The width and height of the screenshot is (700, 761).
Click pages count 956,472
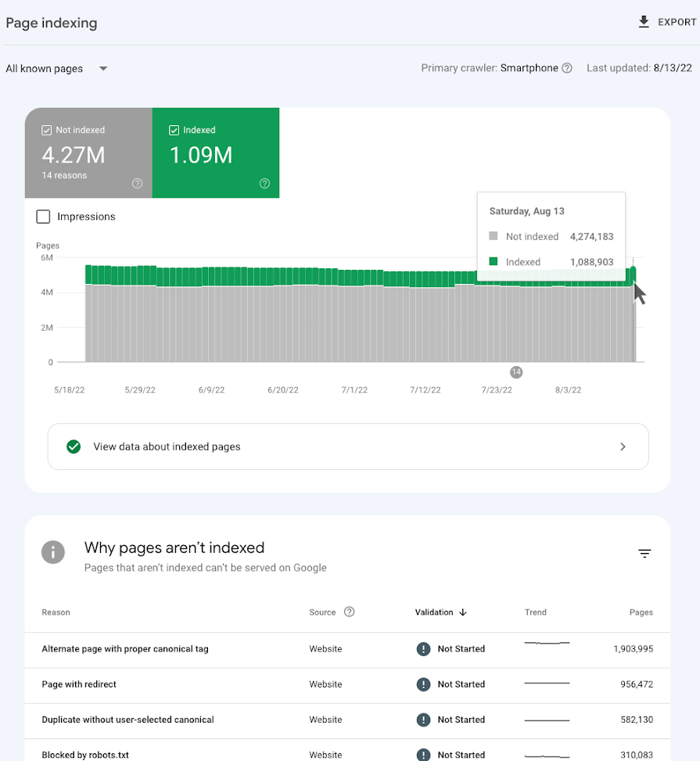[637, 684]
